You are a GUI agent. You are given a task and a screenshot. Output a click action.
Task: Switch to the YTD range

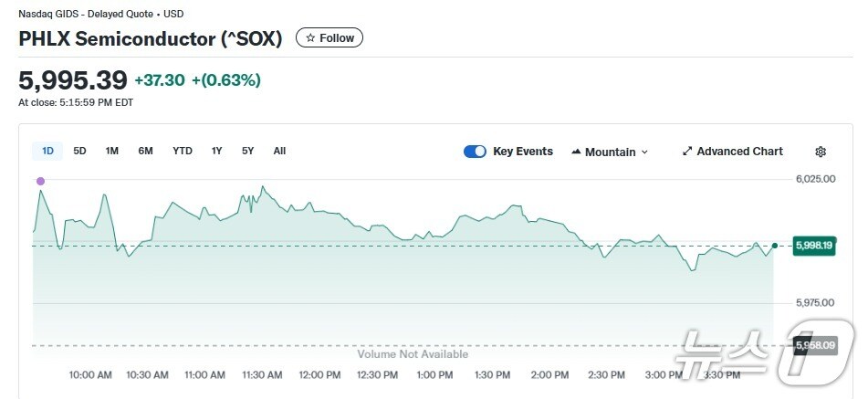point(183,151)
